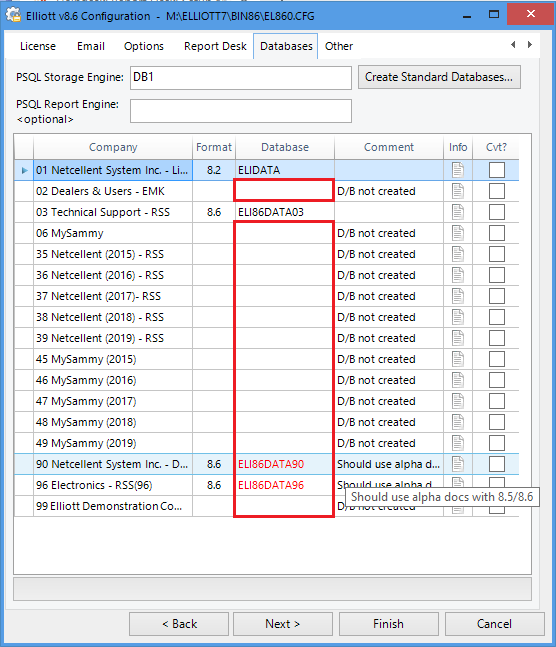Image resolution: width=556 pixels, height=647 pixels.
Task: Click Create Standard Databases button
Action: click(439, 77)
